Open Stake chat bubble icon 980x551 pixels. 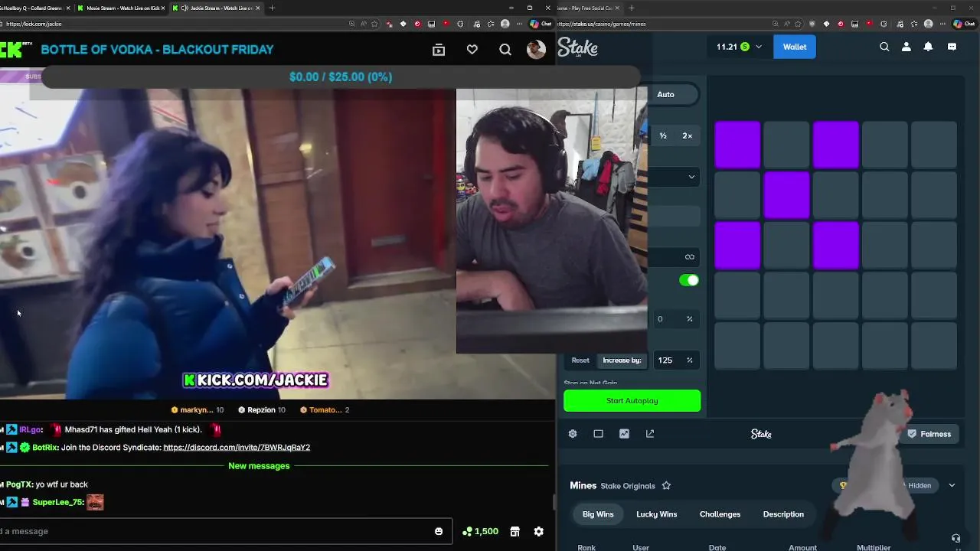(x=952, y=47)
